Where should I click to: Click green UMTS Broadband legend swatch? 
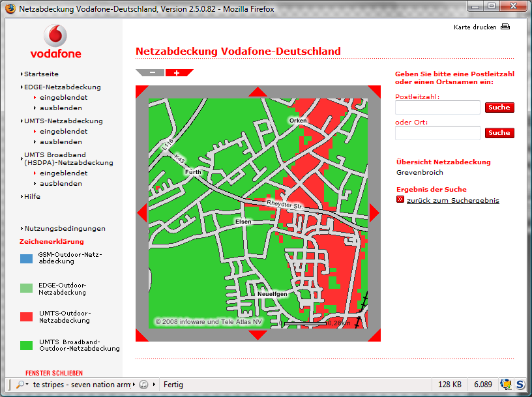click(x=27, y=346)
